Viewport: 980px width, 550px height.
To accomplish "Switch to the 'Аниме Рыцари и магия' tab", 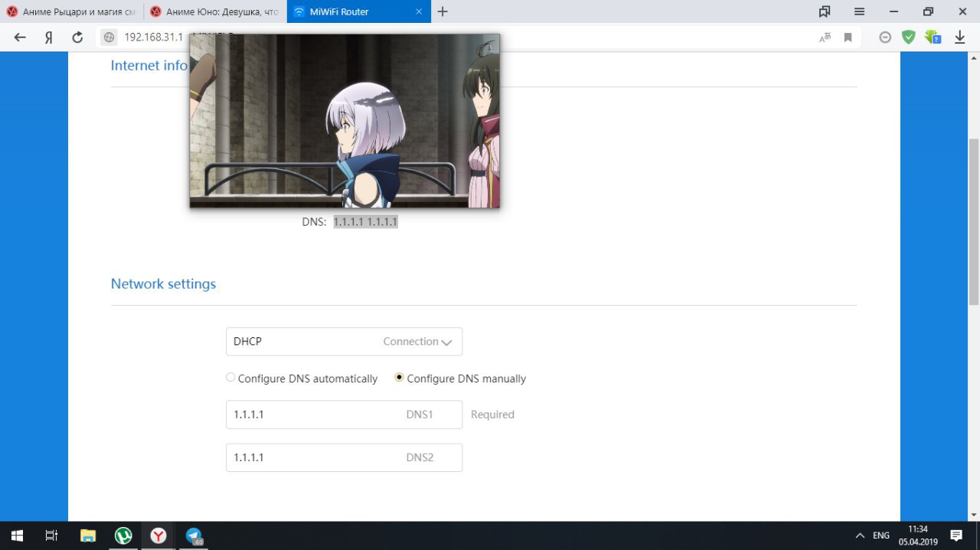I will [71, 11].
